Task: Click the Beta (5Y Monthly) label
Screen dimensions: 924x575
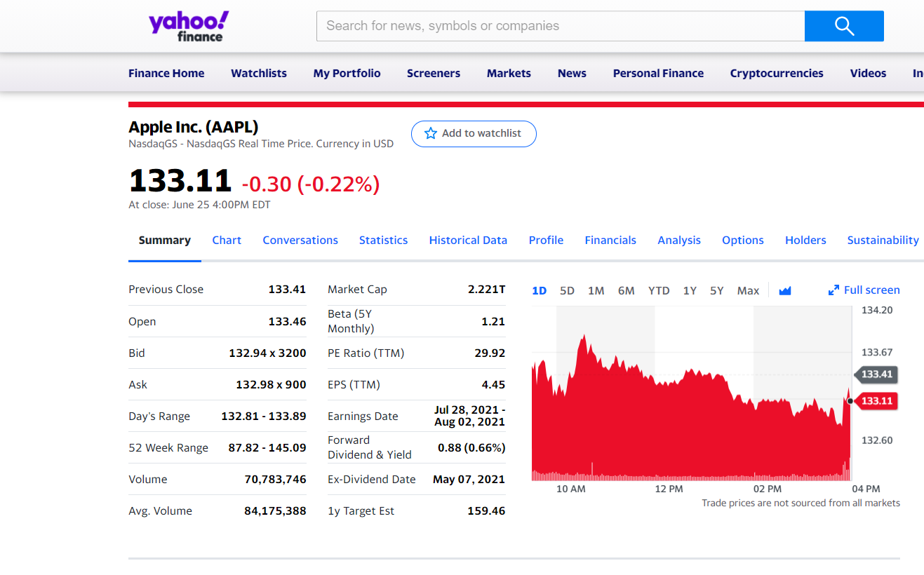Action: click(351, 321)
